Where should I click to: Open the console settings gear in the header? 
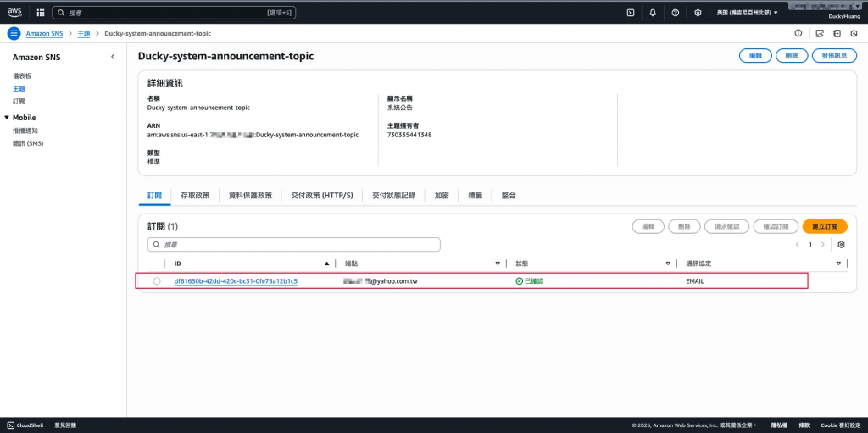[698, 13]
